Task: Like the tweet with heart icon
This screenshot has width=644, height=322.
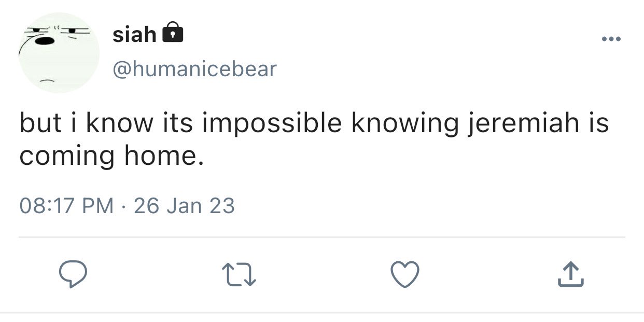Action: coord(404,274)
